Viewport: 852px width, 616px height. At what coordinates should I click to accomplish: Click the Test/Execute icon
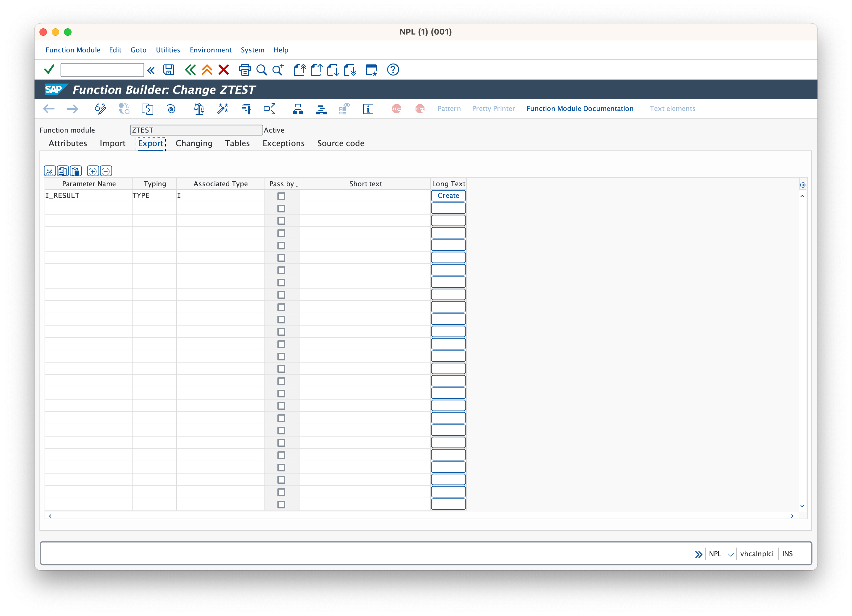(x=246, y=109)
